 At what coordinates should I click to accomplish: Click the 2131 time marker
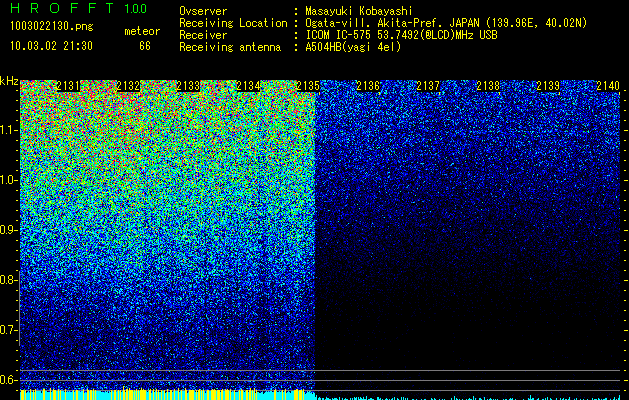[68, 86]
